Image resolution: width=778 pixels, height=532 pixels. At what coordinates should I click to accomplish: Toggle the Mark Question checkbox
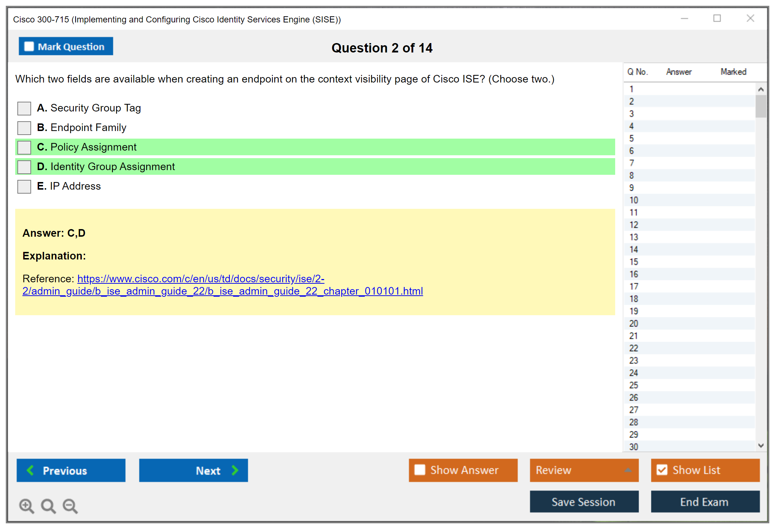(29, 47)
